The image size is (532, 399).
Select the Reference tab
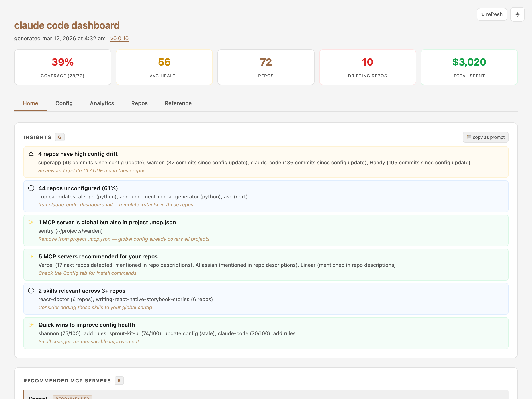pos(178,103)
